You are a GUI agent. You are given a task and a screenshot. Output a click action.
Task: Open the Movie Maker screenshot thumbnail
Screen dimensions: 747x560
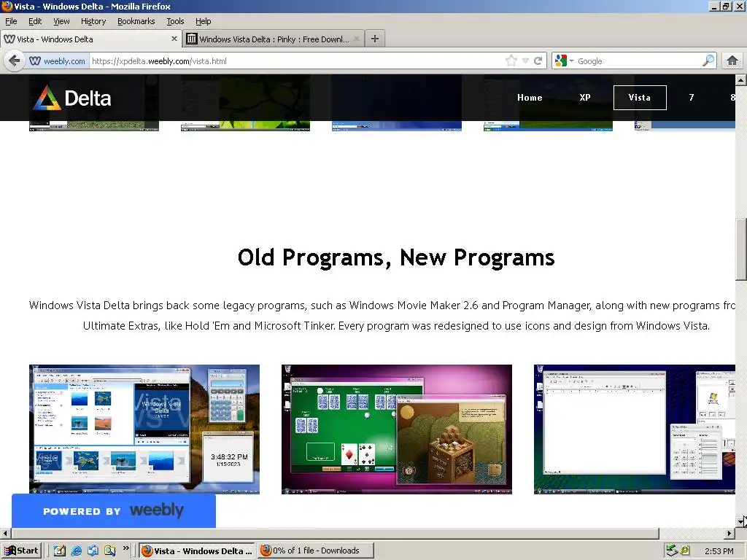coord(144,429)
